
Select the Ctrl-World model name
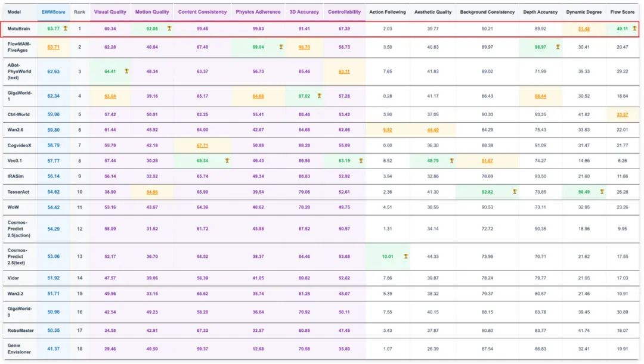click(18, 114)
